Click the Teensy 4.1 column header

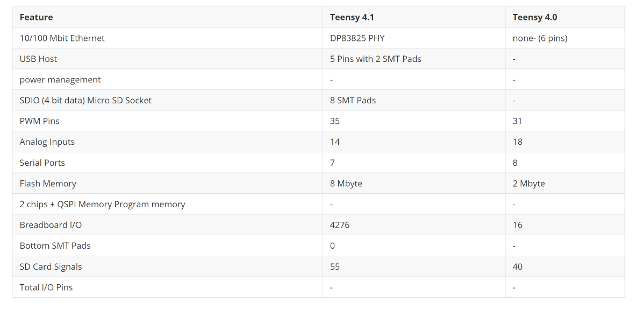tap(352, 17)
